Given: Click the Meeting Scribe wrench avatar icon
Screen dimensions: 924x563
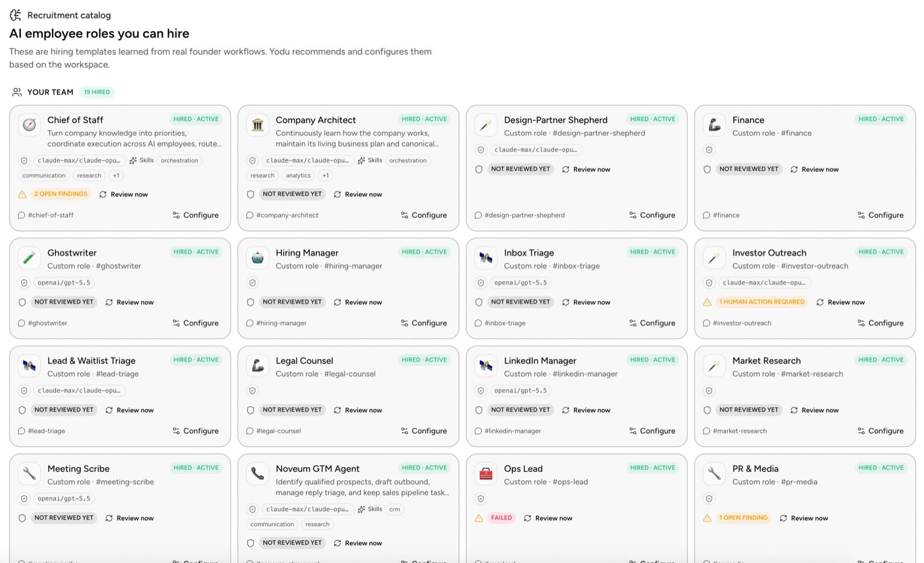Looking at the screenshot, I should click(29, 473).
